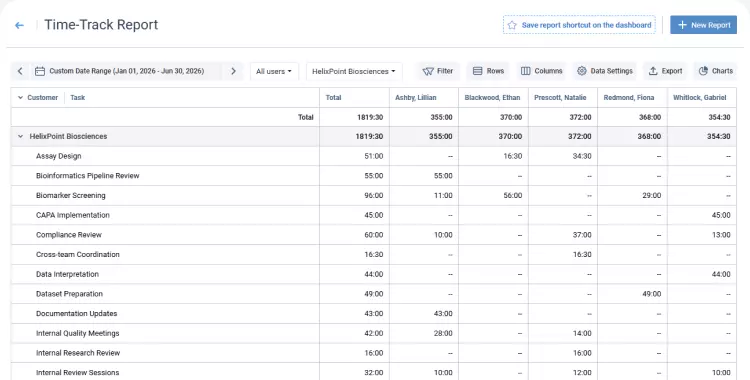Viewport: 750px width, 380px height.
Task: Click grand total value 1819:30 in Total row
Action: tap(370, 117)
